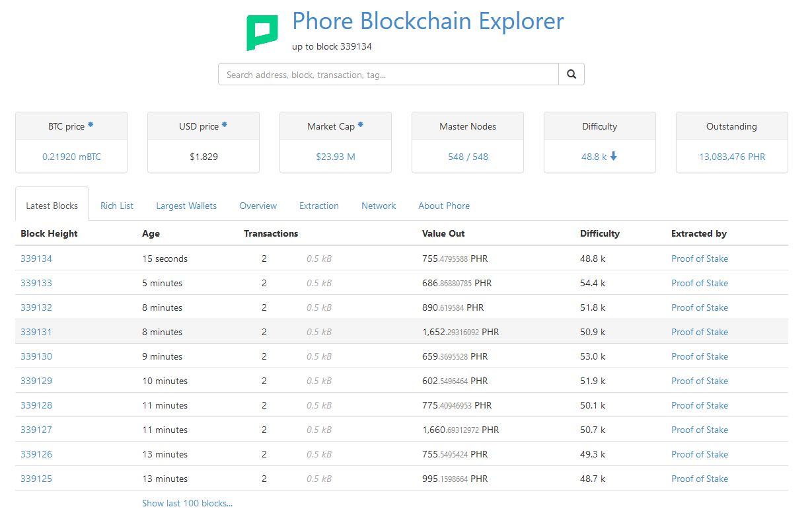This screenshot has height=511, width=812.
Task: Open block 339131 link
Action: (x=36, y=332)
